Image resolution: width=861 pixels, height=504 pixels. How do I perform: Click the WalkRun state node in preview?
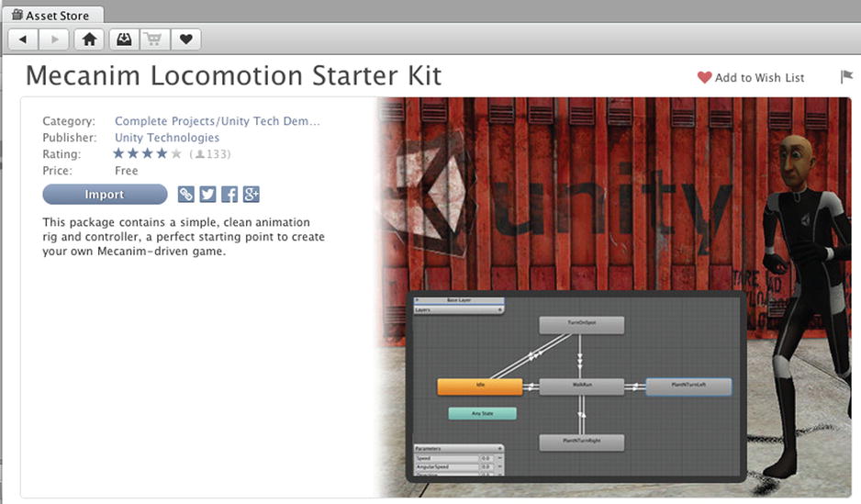582,386
